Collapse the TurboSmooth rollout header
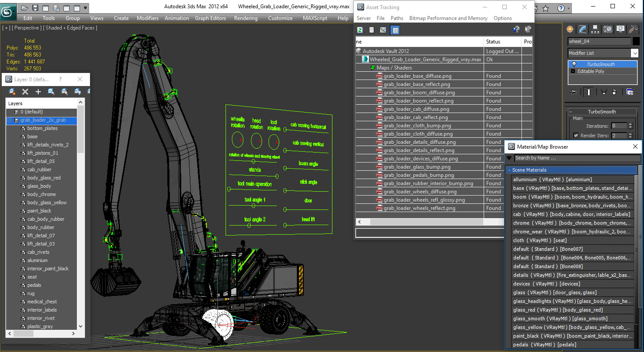This screenshot has height=352, width=644. tap(602, 112)
